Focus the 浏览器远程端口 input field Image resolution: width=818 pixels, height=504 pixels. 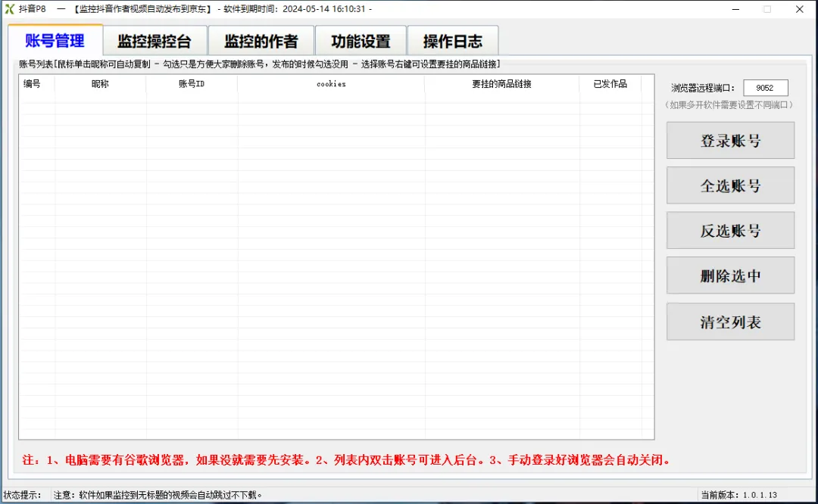coord(765,88)
